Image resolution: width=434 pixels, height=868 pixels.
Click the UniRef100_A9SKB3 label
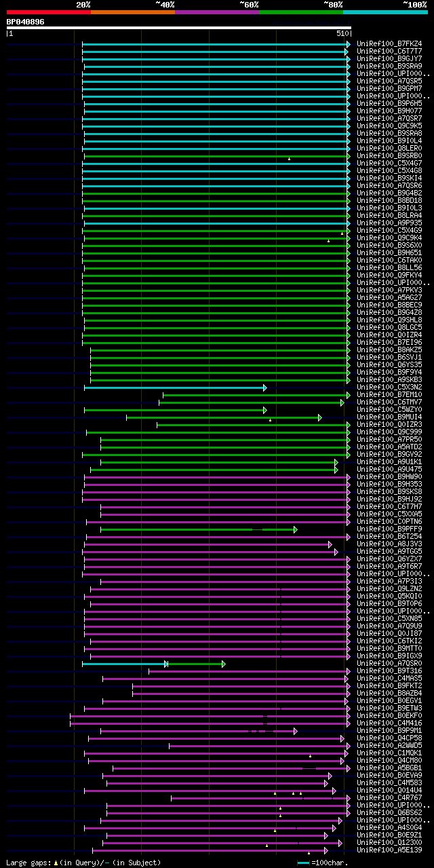389,379
